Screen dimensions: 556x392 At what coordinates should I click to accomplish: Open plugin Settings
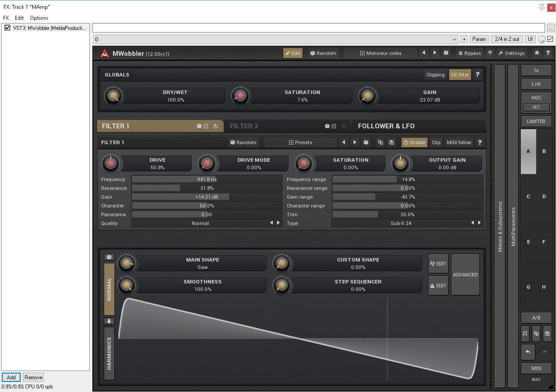[x=512, y=53]
